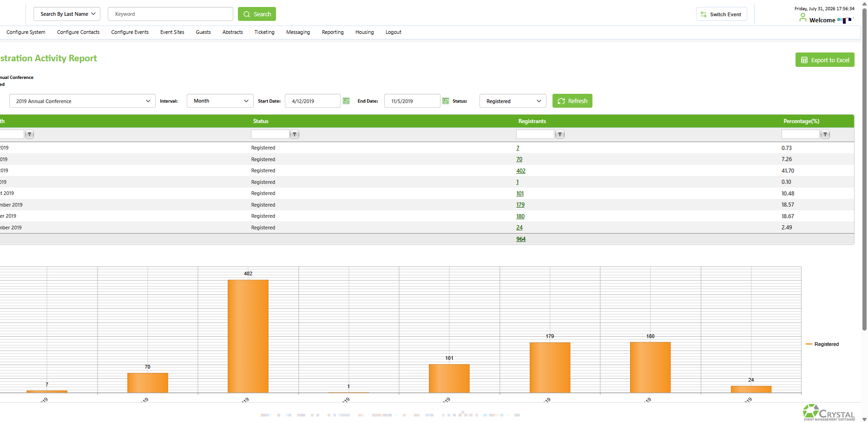Open the 179 registrants link

point(520,205)
